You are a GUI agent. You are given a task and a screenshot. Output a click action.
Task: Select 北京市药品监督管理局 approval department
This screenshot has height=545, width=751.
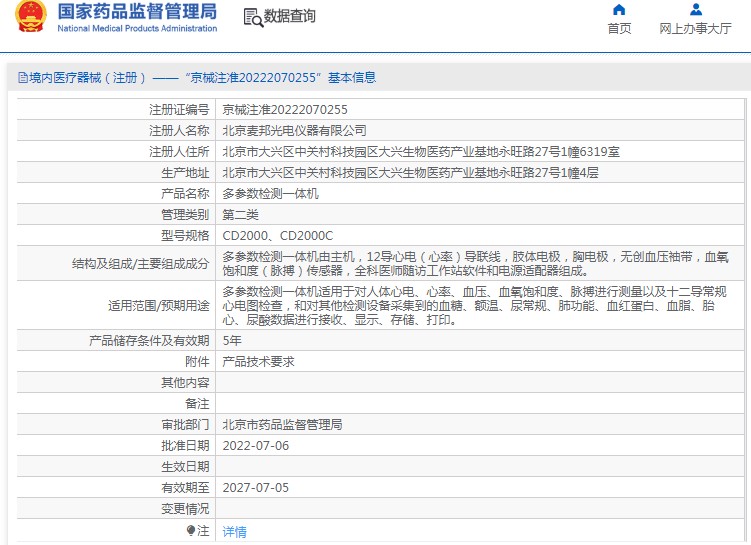[282, 425]
